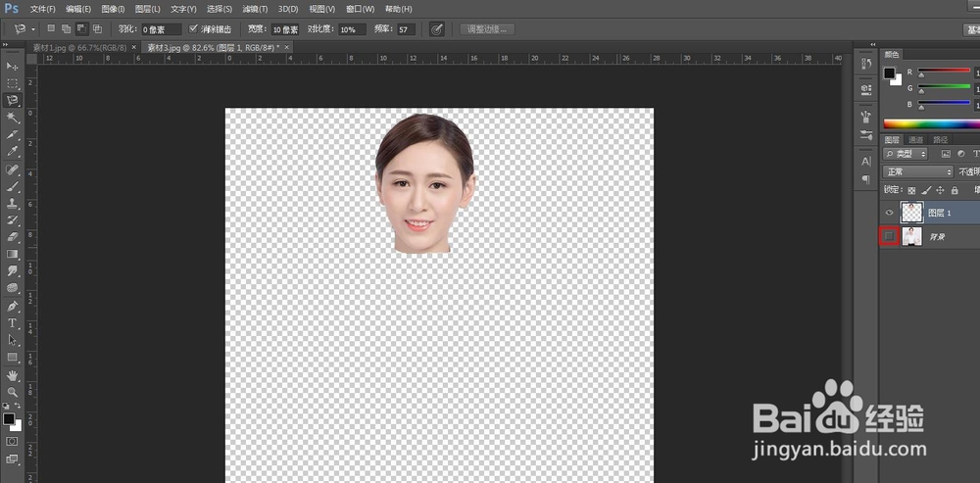The width and height of the screenshot is (980, 483).
Task: Open the 文件(F) menu
Action: pos(42,10)
